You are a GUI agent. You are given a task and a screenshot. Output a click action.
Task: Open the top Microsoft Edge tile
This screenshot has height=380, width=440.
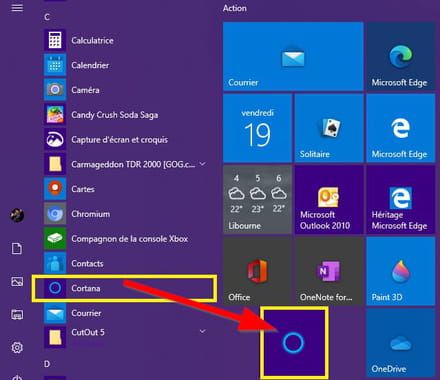point(400,56)
